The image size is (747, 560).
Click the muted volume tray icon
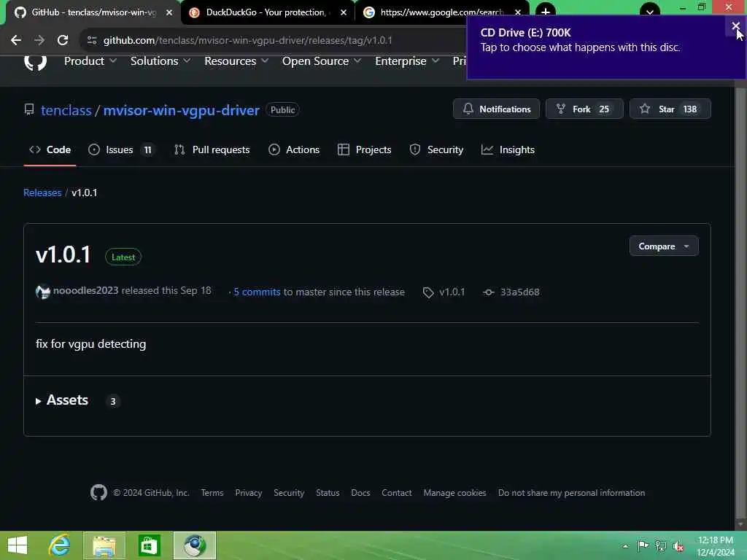coord(678,546)
